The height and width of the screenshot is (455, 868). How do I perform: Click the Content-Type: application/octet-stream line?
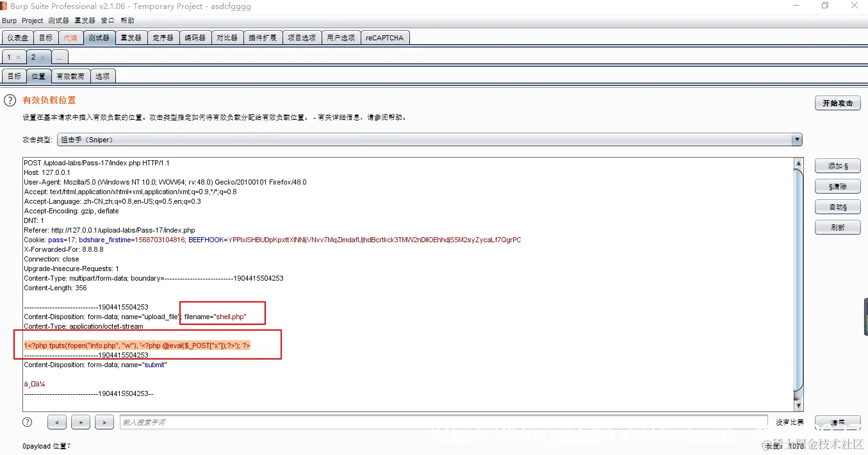[83, 326]
